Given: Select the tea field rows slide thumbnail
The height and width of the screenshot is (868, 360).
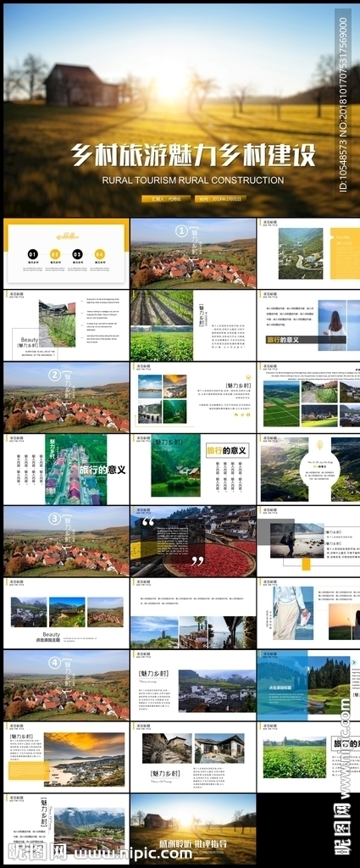Looking at the screenshot, I should [193, 325].
